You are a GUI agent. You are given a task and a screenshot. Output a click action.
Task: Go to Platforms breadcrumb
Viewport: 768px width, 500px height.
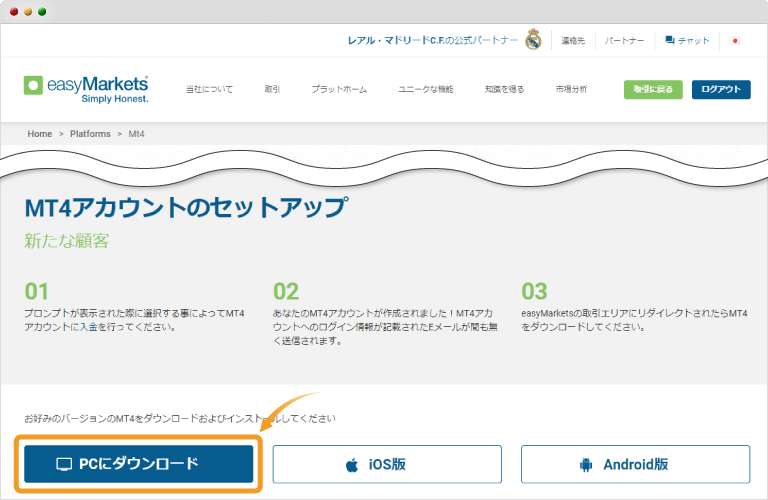coord(90,134)
